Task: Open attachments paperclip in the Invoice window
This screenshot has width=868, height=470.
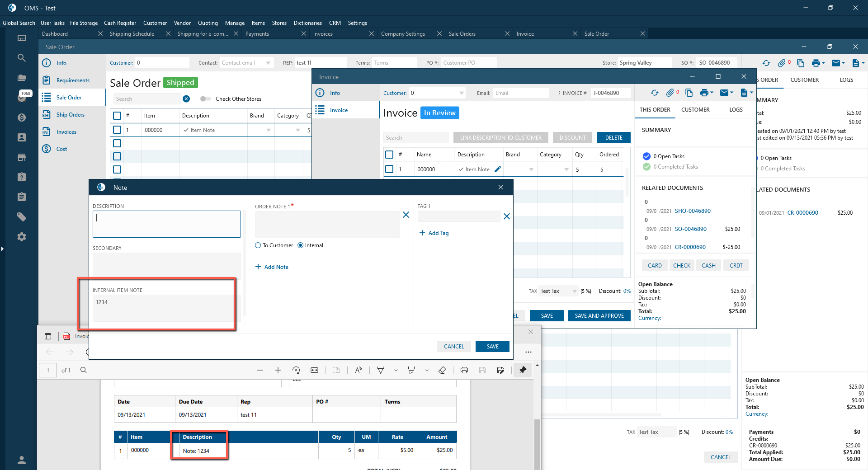Action: click(x=670, y=93)
